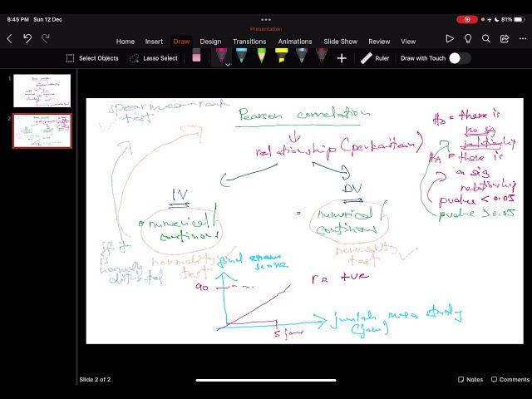Undo the last stroke
The image size is (532, 399).
pyautogui.click(x=27, y=38)
